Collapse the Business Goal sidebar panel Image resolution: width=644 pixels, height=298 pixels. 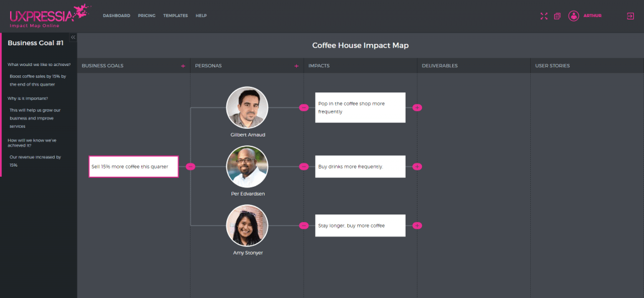73,37
